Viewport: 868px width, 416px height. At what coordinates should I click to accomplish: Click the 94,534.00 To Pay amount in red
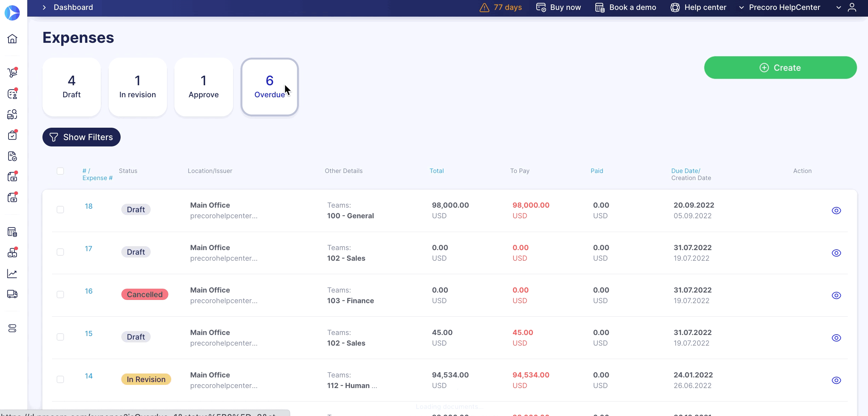pyautogui.click(x=531, y=375)
